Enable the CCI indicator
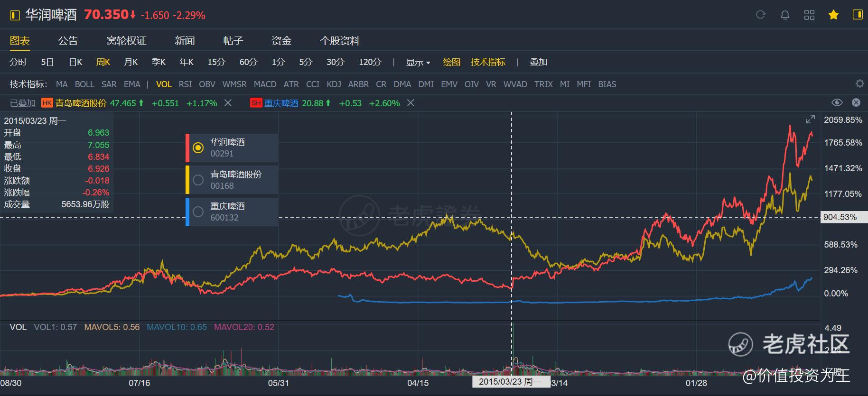Viewport: 868px width, 396px height. tap(313, 84)
